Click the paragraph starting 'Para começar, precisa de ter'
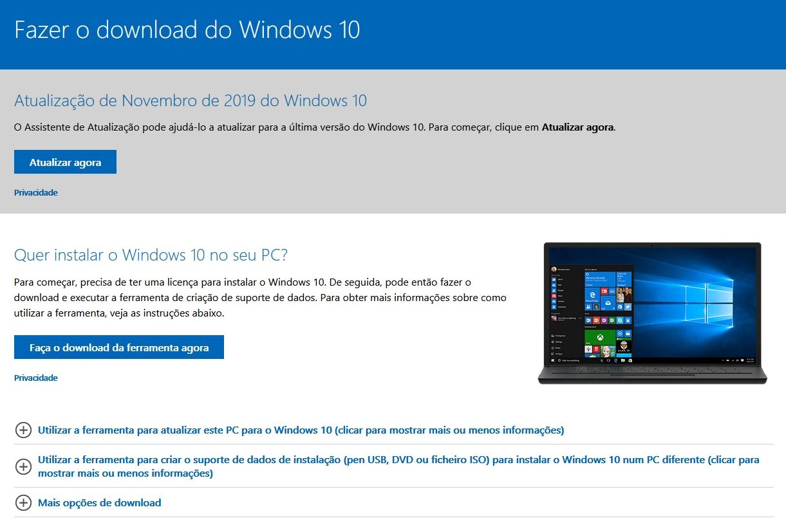The height and width of the screenshot is (532, 786). tap(260, 298)
